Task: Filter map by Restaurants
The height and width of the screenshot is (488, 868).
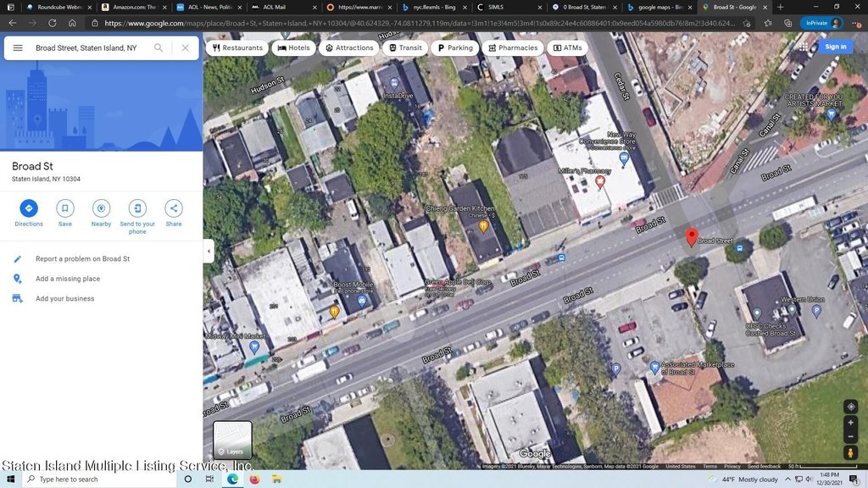Action: pos(236,48)
